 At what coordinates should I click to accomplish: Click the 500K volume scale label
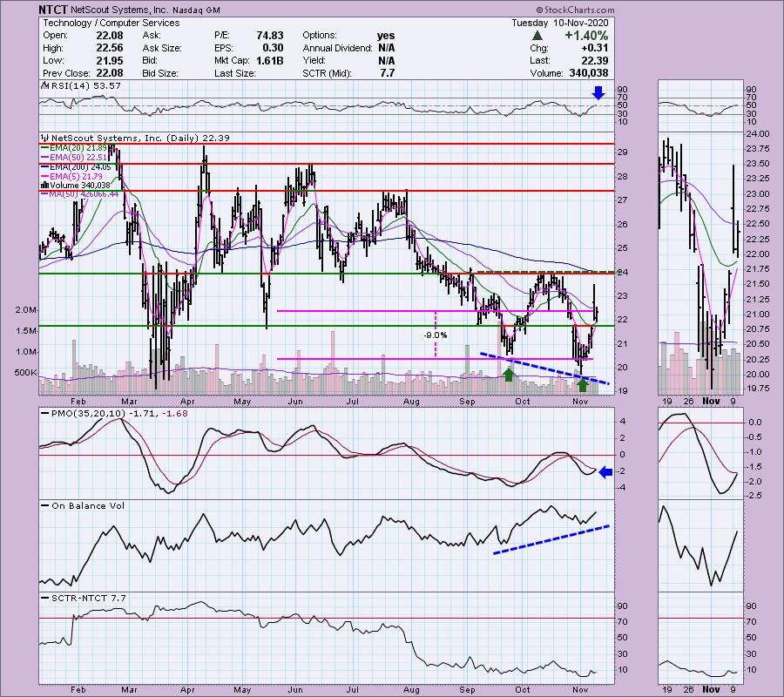tap(26, 373)
